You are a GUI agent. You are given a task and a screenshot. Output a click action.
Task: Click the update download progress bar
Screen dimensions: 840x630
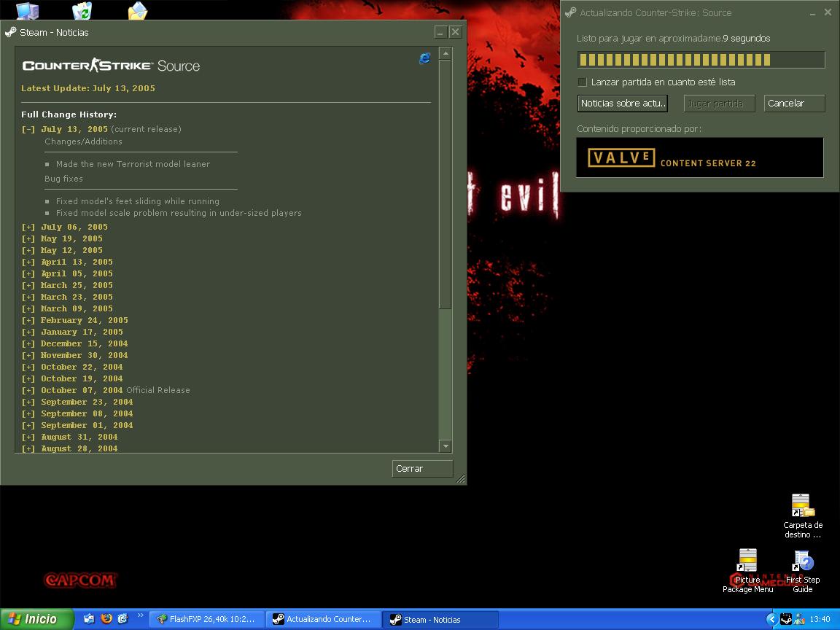[x=700, y=60]
